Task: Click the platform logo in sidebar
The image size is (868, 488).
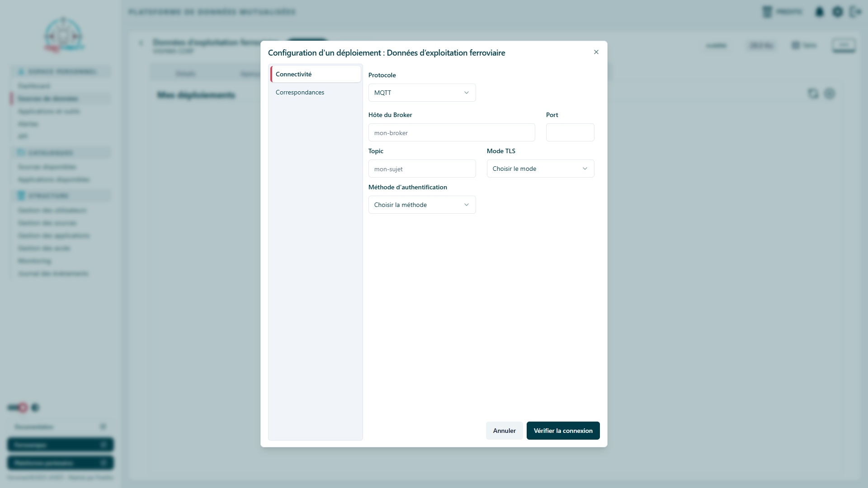Action: click(63, 35)
